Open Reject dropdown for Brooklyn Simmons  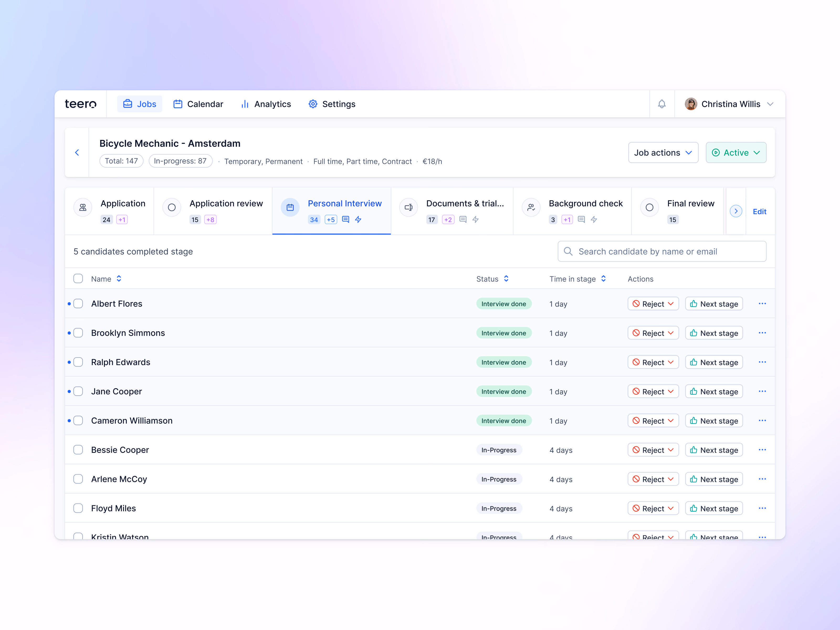point(653,333)
